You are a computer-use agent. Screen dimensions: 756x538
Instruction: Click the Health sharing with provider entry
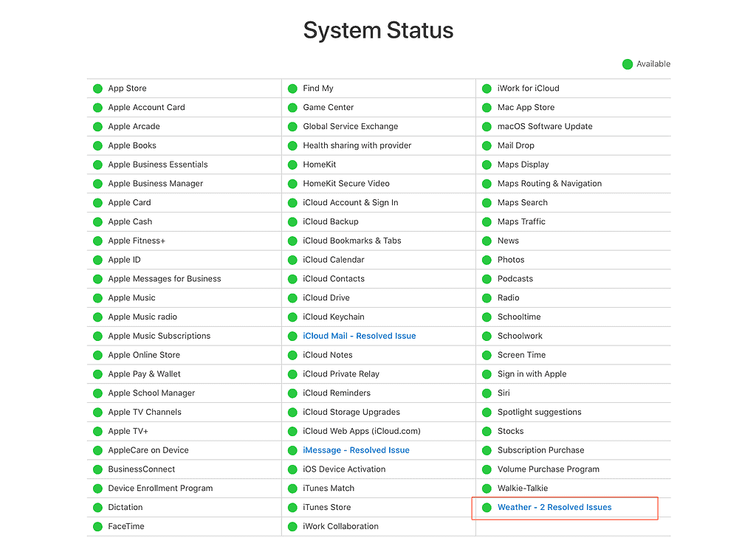357,145
